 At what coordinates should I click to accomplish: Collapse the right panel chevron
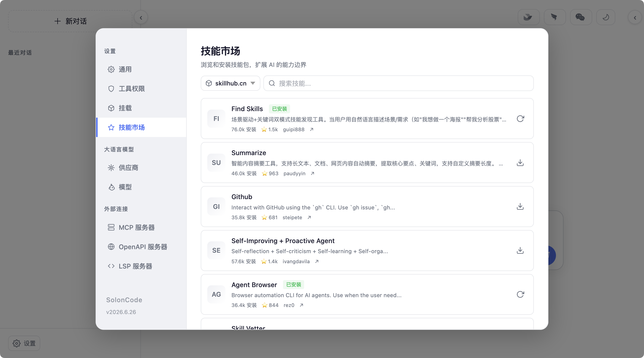(x=635, y=18)
